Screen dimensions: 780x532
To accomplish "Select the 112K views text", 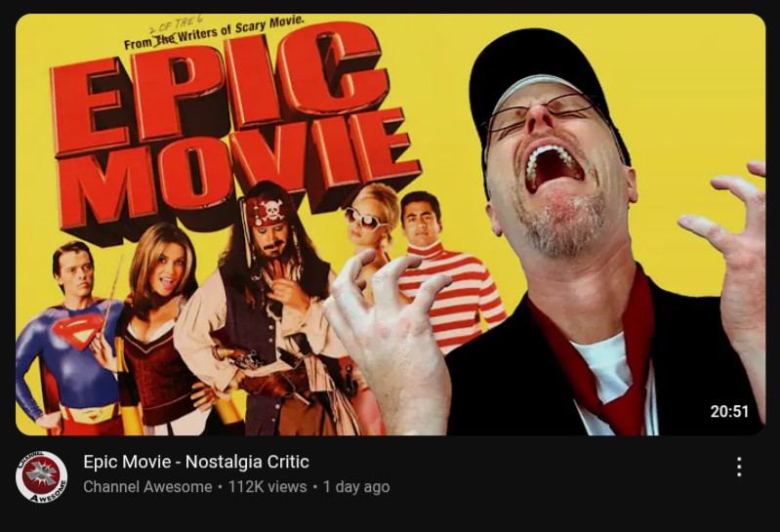I will (267, 487).
